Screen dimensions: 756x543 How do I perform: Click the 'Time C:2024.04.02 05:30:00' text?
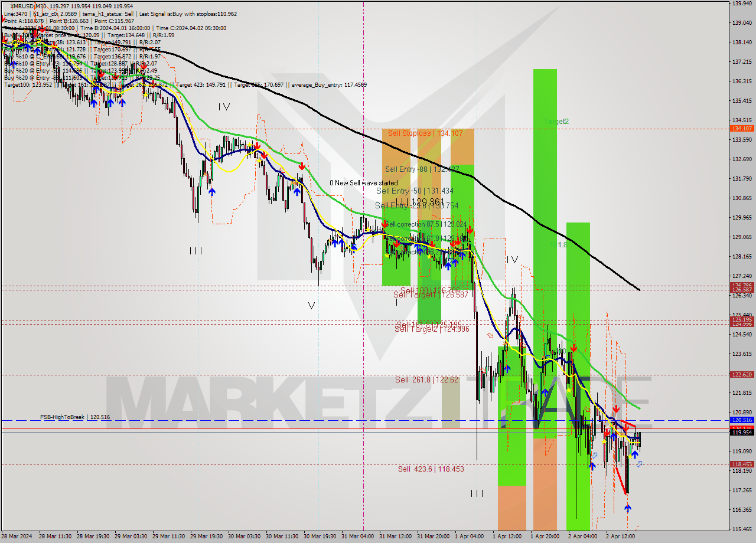click(192, 28)
